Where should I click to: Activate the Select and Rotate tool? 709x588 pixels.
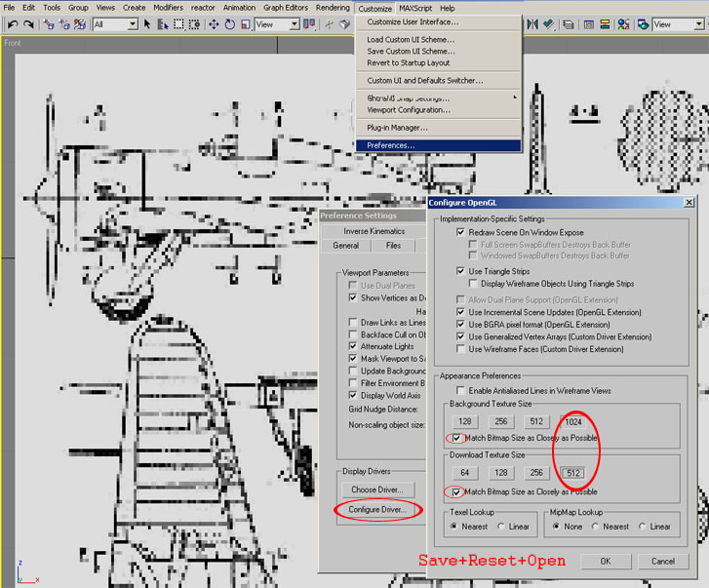(230, 24)
